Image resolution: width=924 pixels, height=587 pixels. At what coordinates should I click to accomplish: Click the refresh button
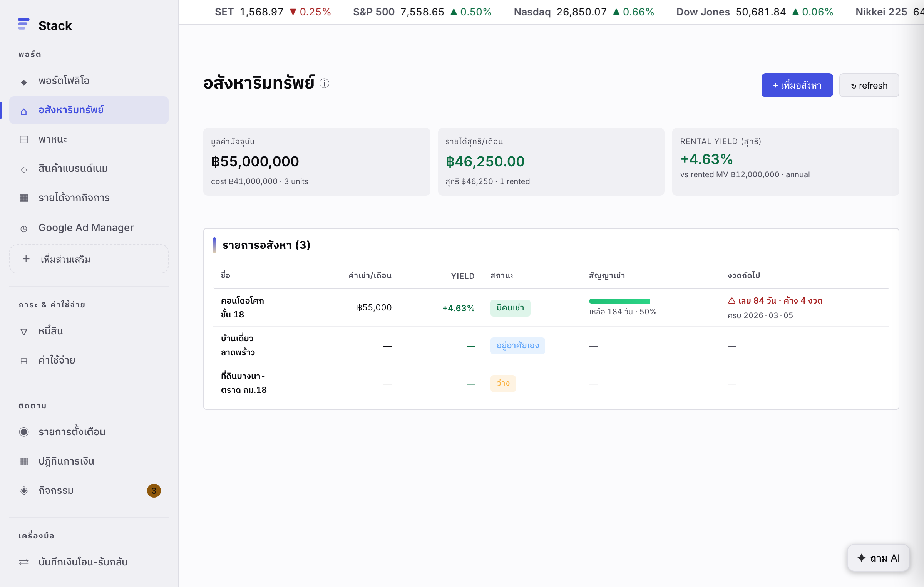click(869, 85)
